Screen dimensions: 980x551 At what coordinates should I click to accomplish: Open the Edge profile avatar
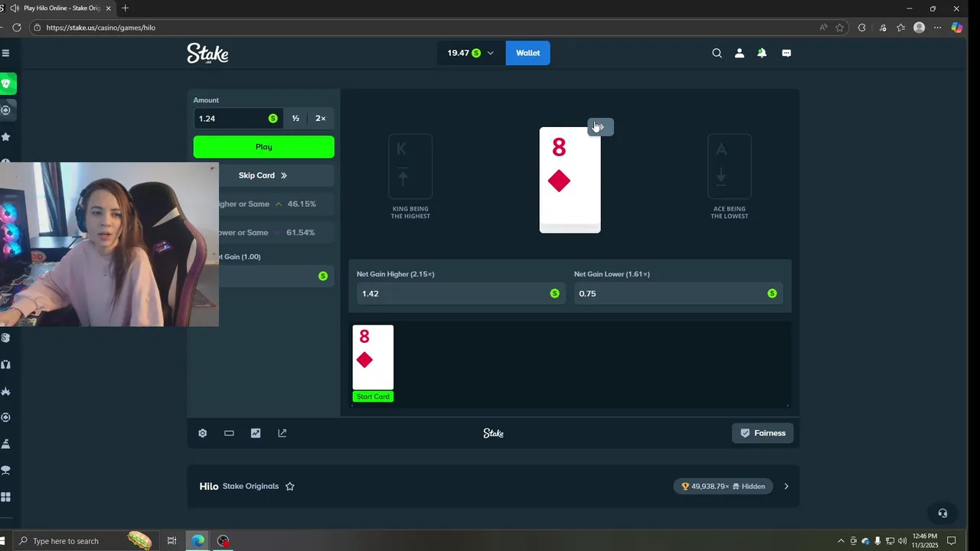click(x=920, y=28)
